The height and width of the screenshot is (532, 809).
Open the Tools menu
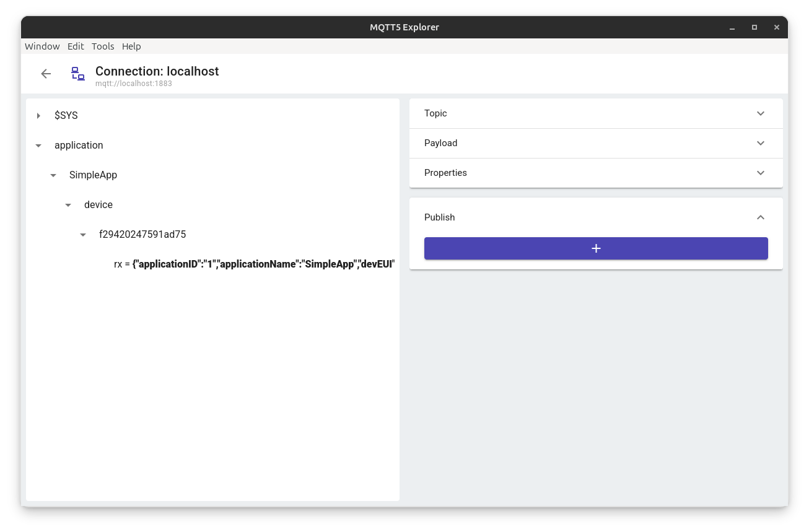tap(103, 46)
